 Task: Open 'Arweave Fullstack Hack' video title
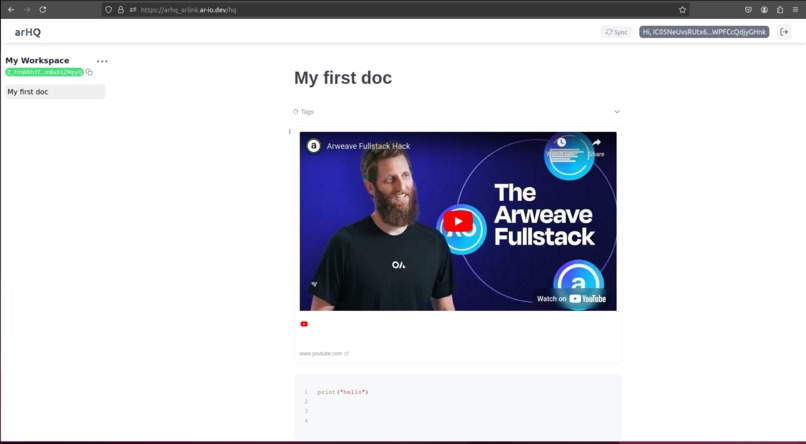[369, 146]
